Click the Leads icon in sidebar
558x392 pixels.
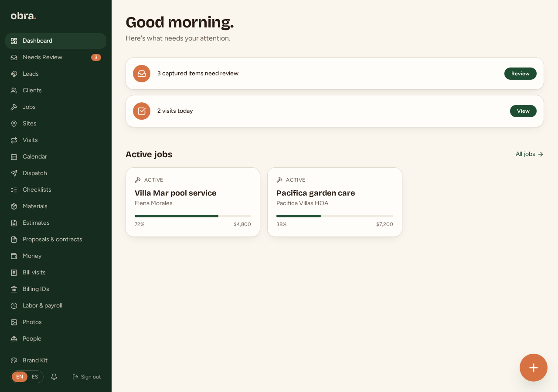[x=14, y=74]
